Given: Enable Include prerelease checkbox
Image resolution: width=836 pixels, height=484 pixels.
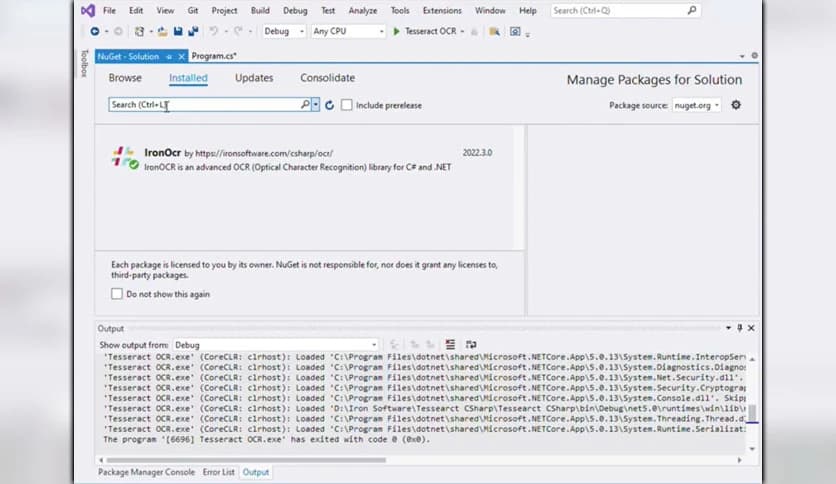Looking at the screenshot, I should point(347,105).
